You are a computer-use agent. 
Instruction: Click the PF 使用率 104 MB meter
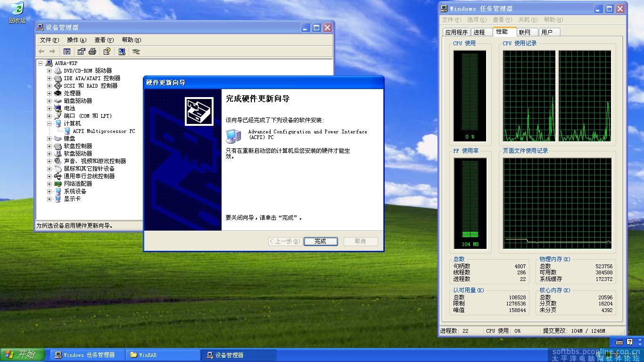click(x=470, y=203)
